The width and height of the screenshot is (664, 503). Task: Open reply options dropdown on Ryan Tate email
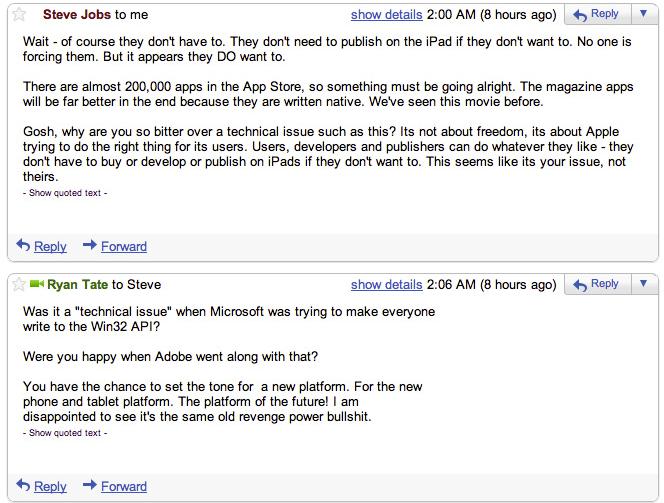(x=642, y=285)
